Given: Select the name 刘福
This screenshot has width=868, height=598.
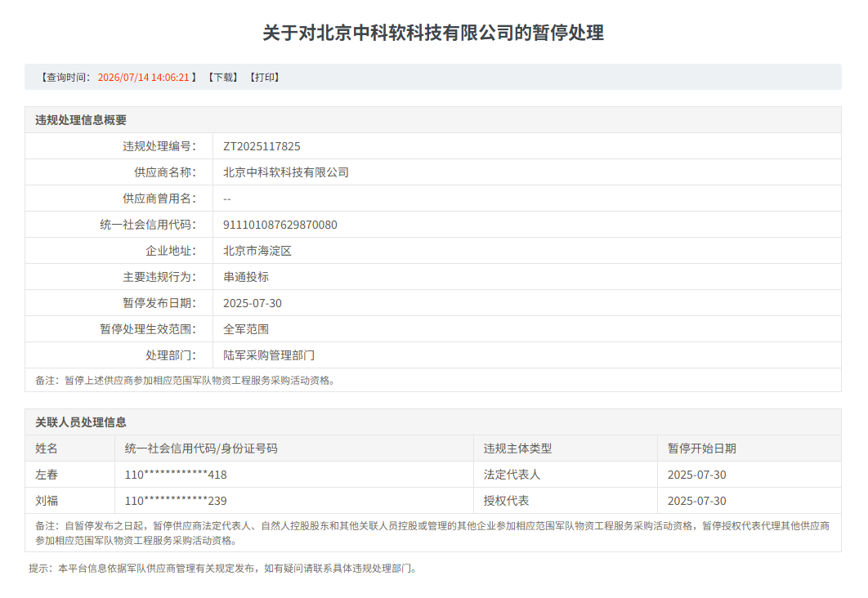Looking at the screenshot, I should pyautogui.click(x=47, y=501).
